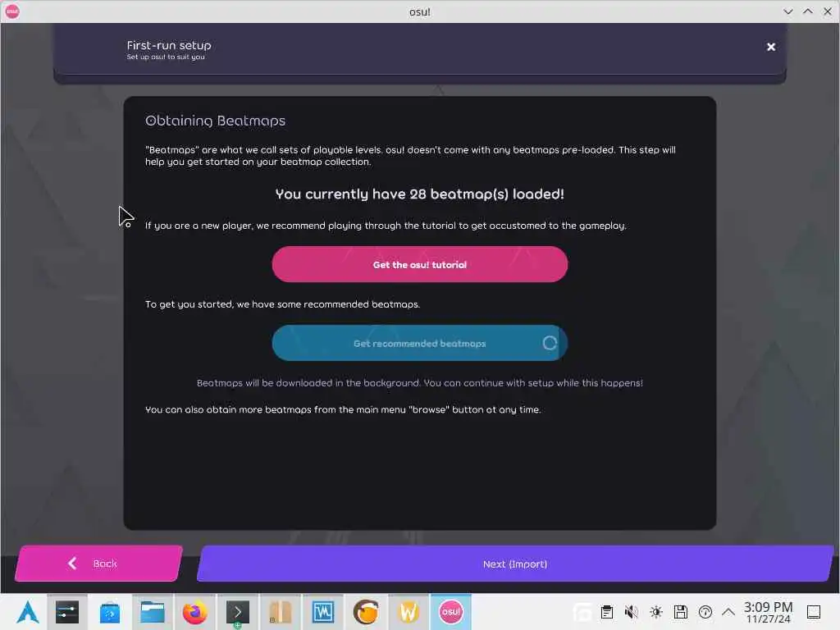Open the clock showing 3:09 PM
The image size is (840, 630).
[768, 612]
